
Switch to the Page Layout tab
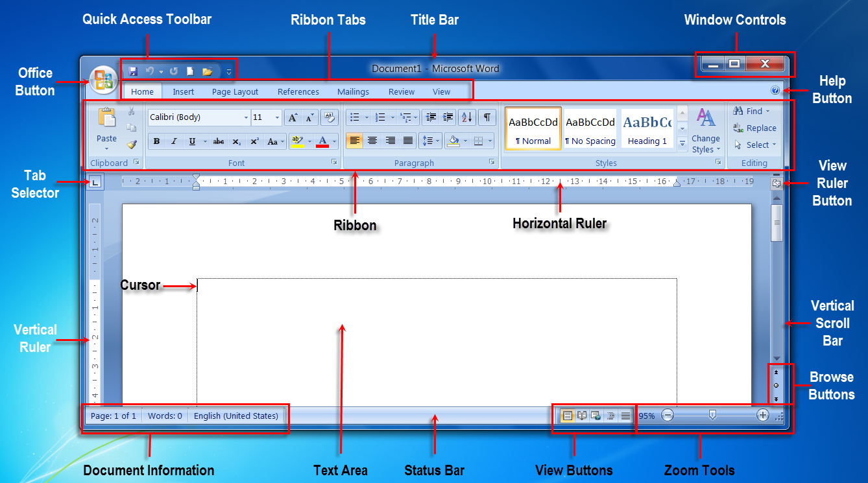[x=235, y=91]
